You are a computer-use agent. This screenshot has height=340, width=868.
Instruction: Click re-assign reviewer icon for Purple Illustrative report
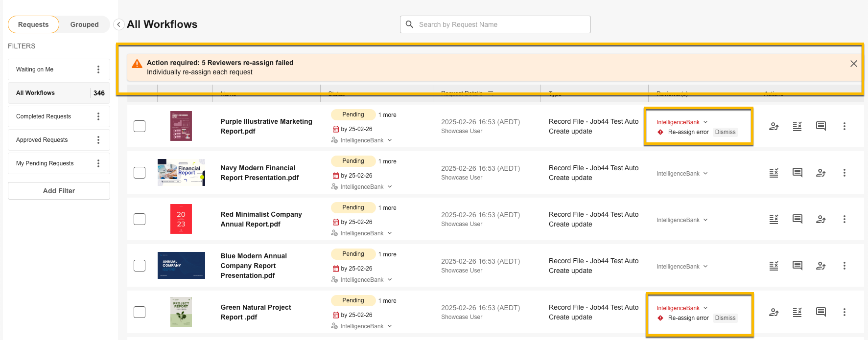point(774,126)
